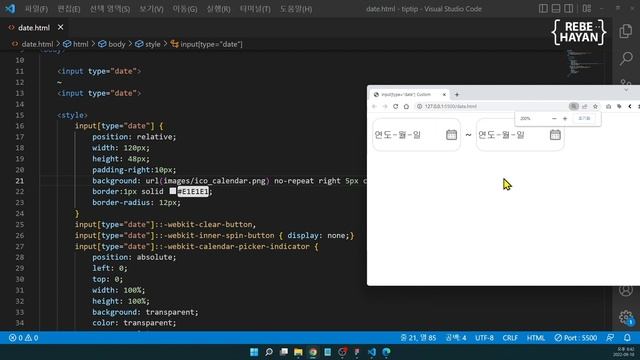The height and width of the screenshot is (360, 640).
Task: Show errors and warnings in the status bar
Action: (24, 338)
